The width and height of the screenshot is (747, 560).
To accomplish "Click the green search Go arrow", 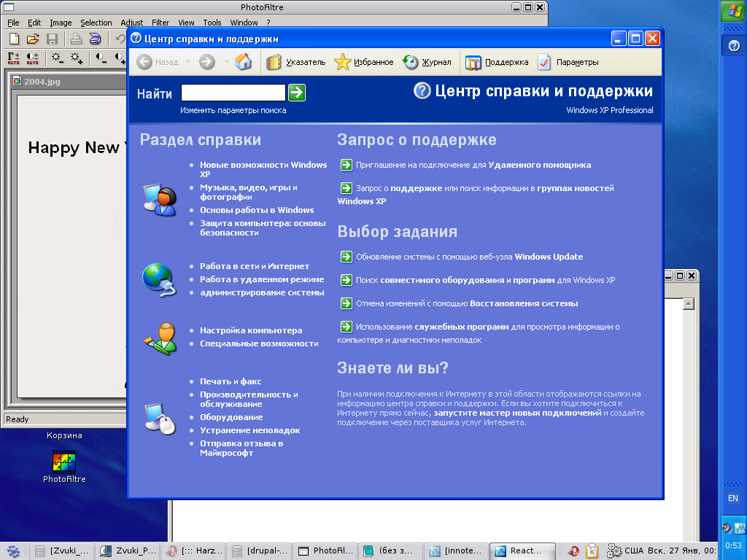I will click(297, 93).
